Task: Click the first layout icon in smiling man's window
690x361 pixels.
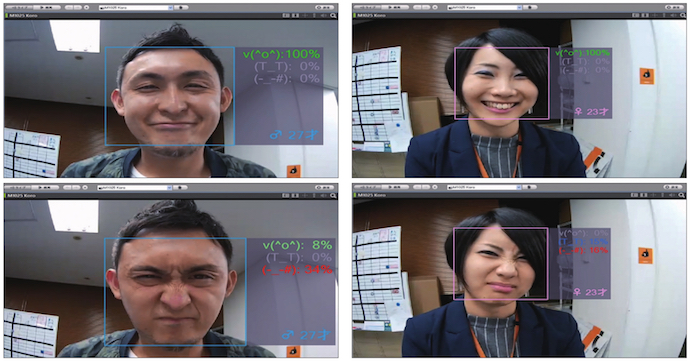Action: click(x=286, y=15)
